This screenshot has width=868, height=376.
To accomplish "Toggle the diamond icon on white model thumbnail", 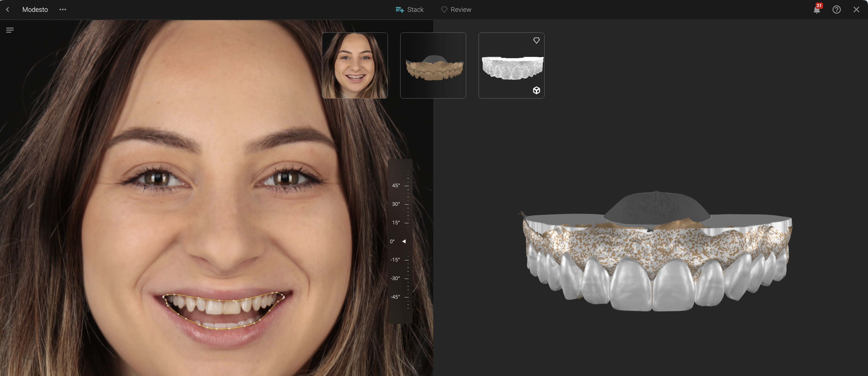I will (536, 40).
